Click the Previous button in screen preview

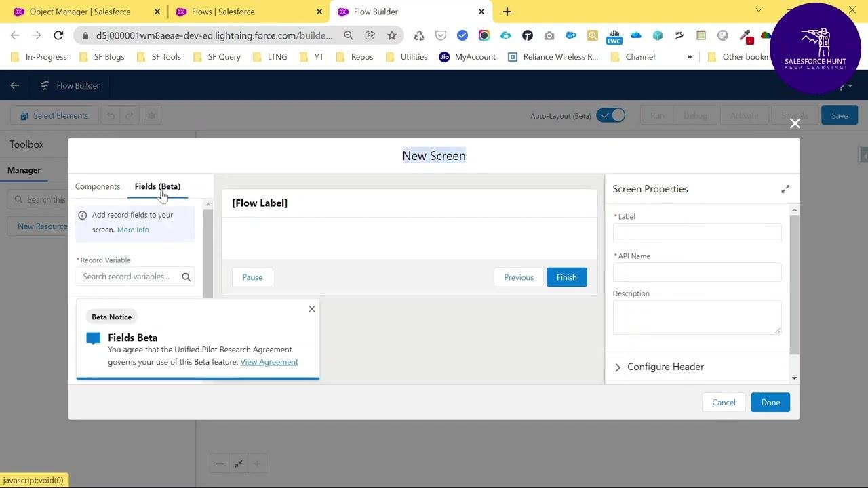tap(519, 277)
